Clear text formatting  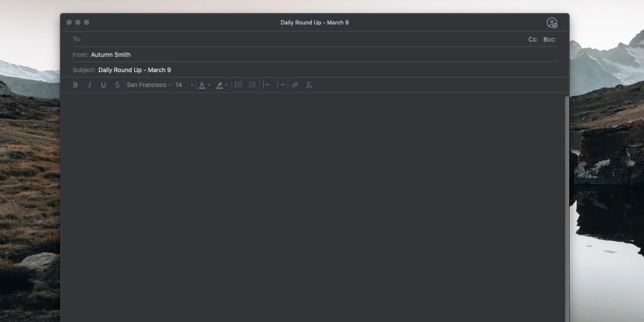(x=309, y=85)
